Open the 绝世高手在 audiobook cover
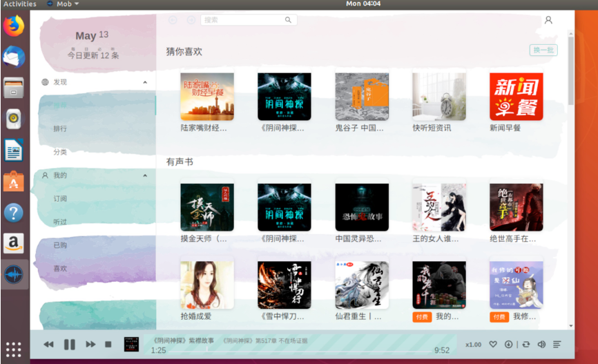Image resolution: width=598 pixels, height=364 pixels. tap(517, 207)
